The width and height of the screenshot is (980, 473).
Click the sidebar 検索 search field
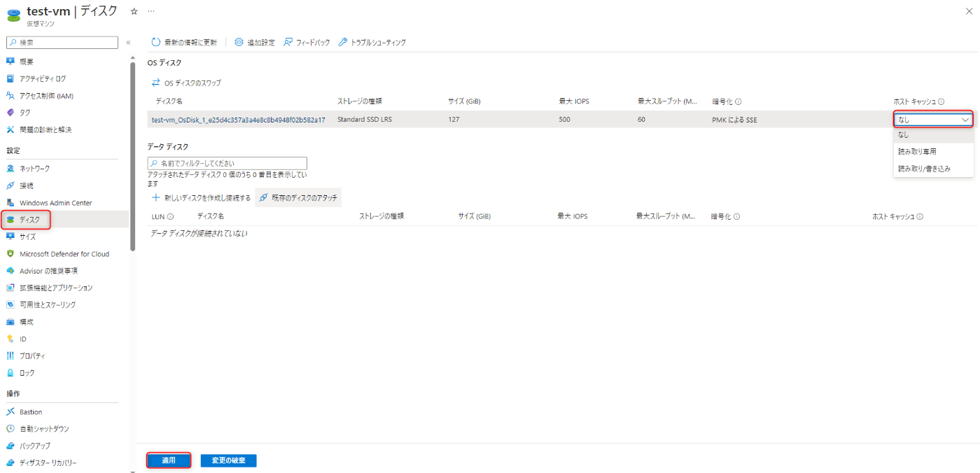click(62, 43)
